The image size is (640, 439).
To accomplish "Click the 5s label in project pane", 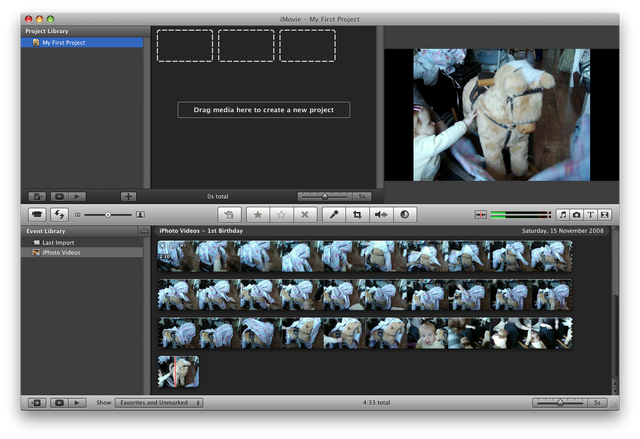I will [362, 197].
